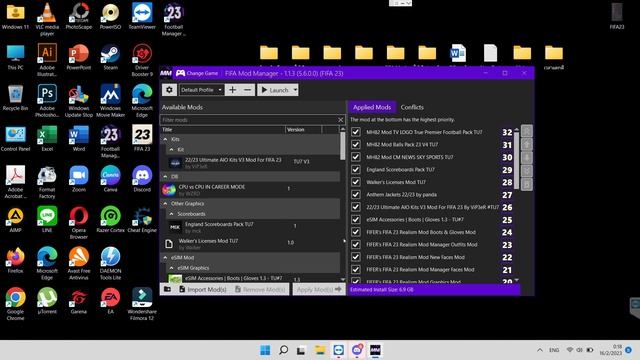
Task: Collapse the Other Graphics category
Action: (165, 203)
